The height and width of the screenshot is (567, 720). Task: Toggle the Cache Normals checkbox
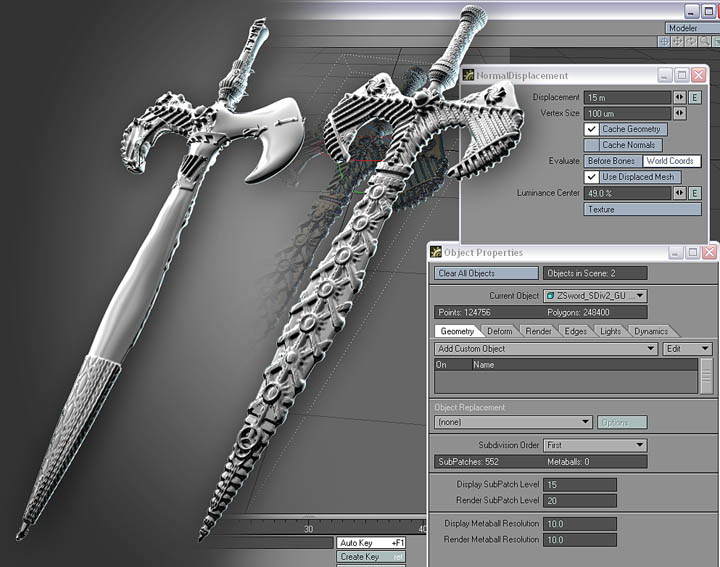click(591, 145)
